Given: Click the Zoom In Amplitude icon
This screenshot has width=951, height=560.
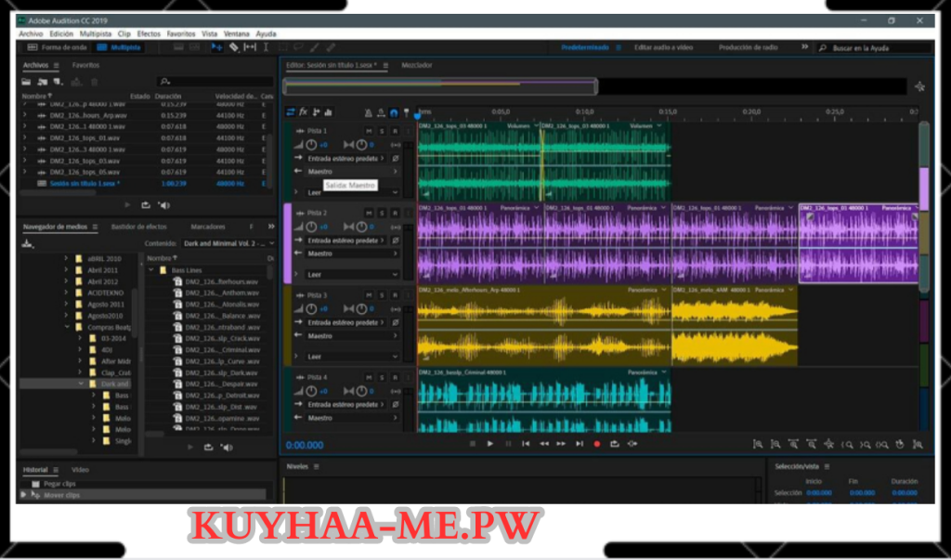Looking at the screenshot, I should coord(758,445).
